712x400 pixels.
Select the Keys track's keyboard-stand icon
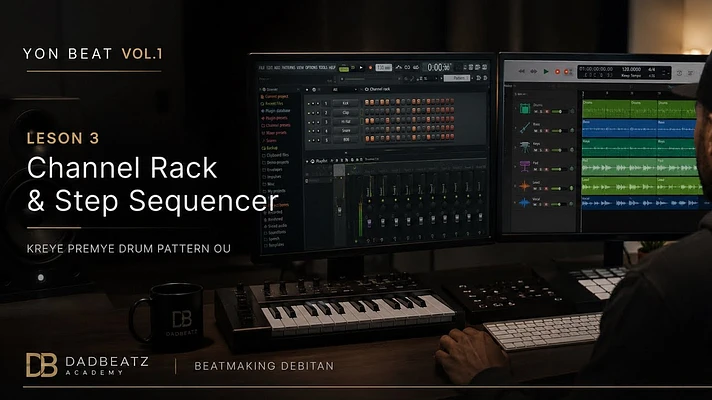pos(525,147)
